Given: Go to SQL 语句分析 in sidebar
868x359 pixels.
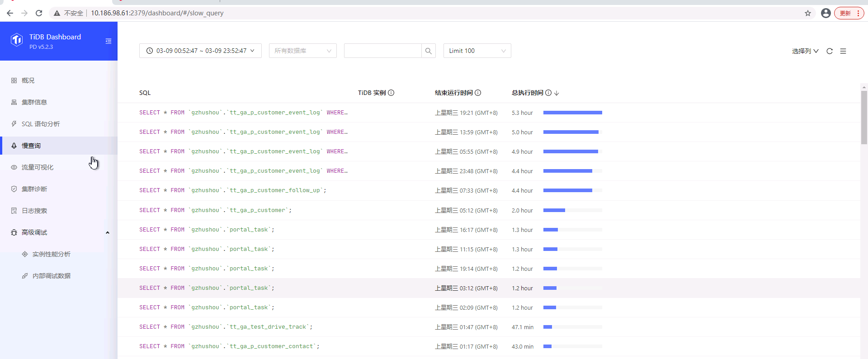Looking at the screenshot, I should pyautogui.click(x=41, y=124).
